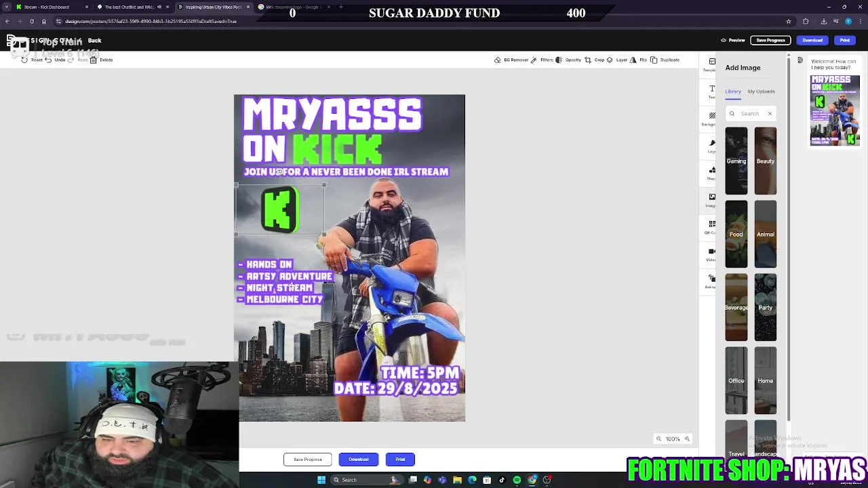Screen dimensions: 868x488
Task: Select 'JOIN US FOR A NEVER BEEN DONE IRL STREAM' text
Action: point(346,172)
